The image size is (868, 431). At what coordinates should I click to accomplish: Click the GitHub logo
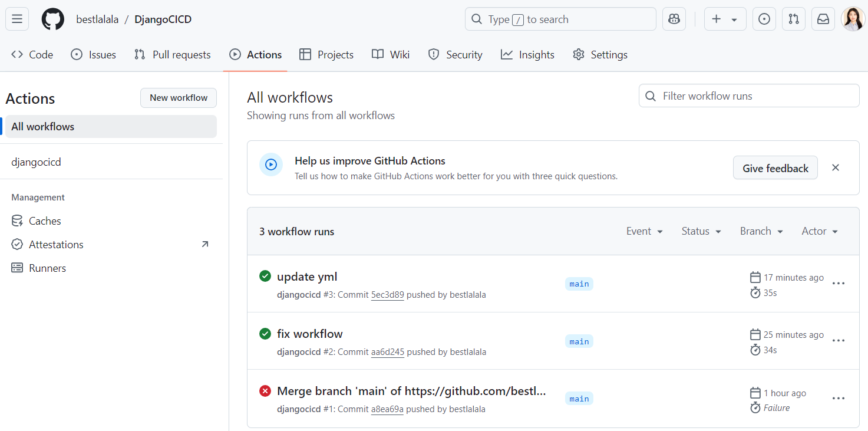pyautogui.click(x=52, y=19)
